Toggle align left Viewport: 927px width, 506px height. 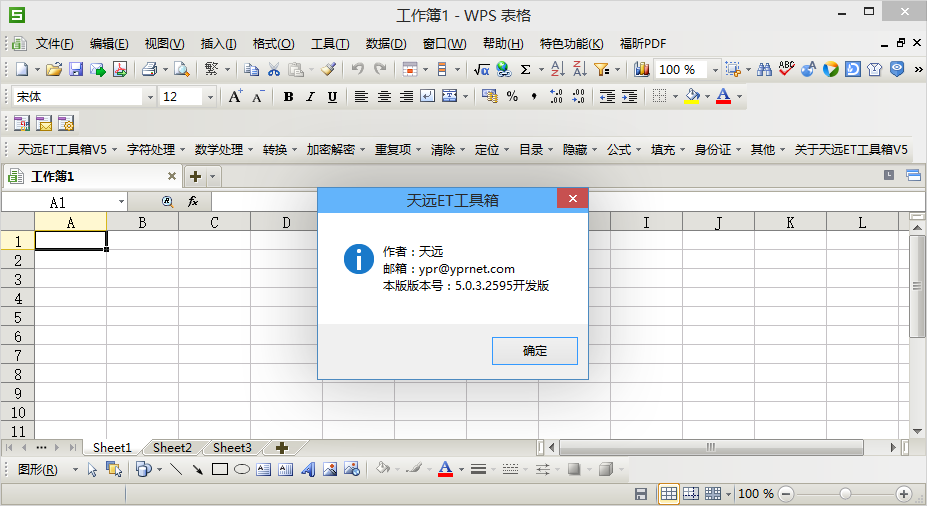coord(361,96)
